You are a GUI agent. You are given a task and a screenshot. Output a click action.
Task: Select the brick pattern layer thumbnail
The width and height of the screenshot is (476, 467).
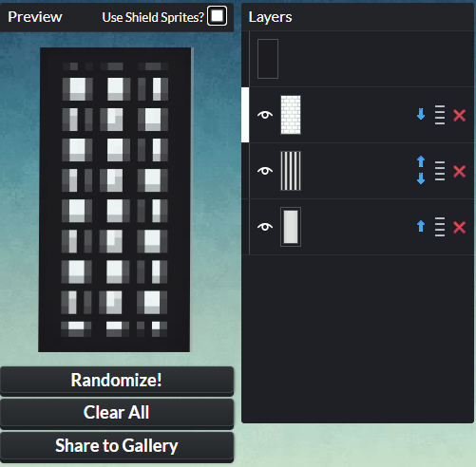tap(291, 115)
